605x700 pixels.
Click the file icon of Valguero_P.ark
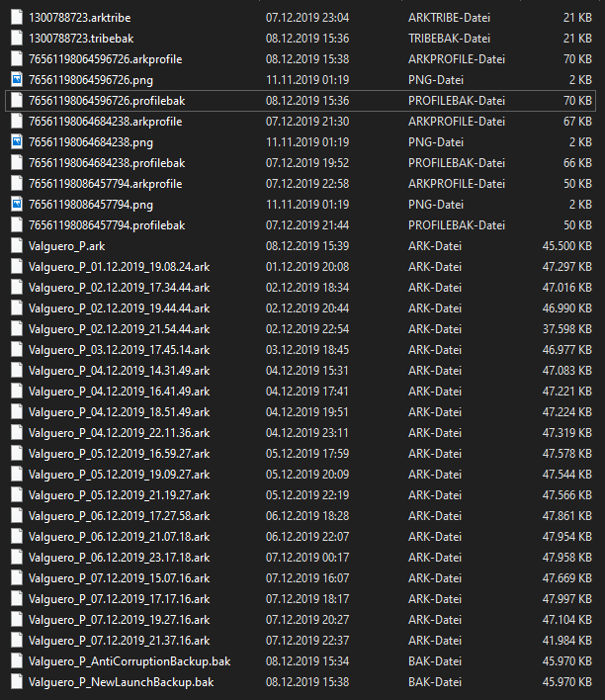16,245
